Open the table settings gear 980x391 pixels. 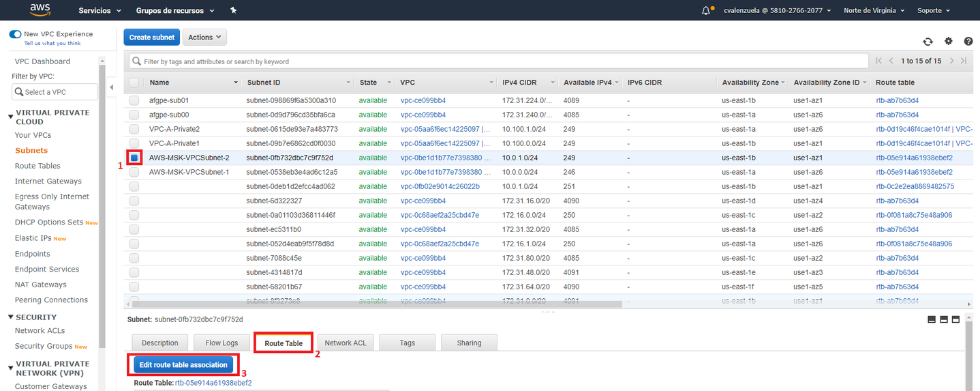[x=949, y=42]
